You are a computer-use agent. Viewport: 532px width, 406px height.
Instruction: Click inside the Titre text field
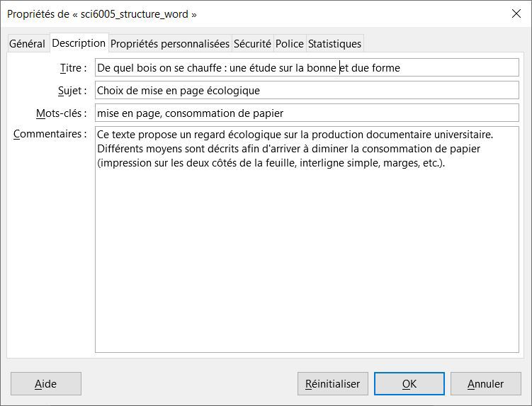pos(307,68)
